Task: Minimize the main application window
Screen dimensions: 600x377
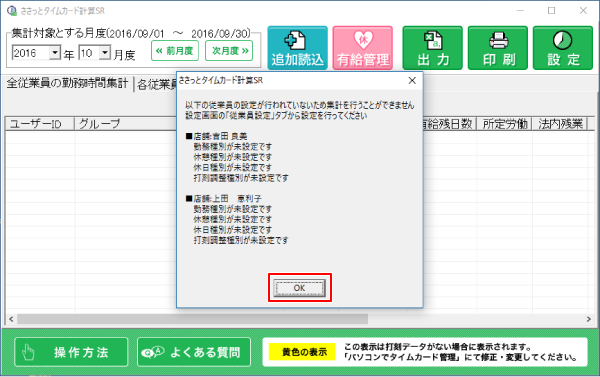Action: coord(520,10)
